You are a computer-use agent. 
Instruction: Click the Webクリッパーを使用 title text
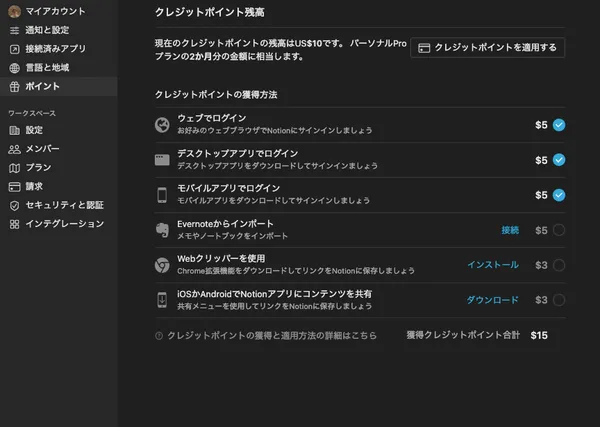coord(221,258)
